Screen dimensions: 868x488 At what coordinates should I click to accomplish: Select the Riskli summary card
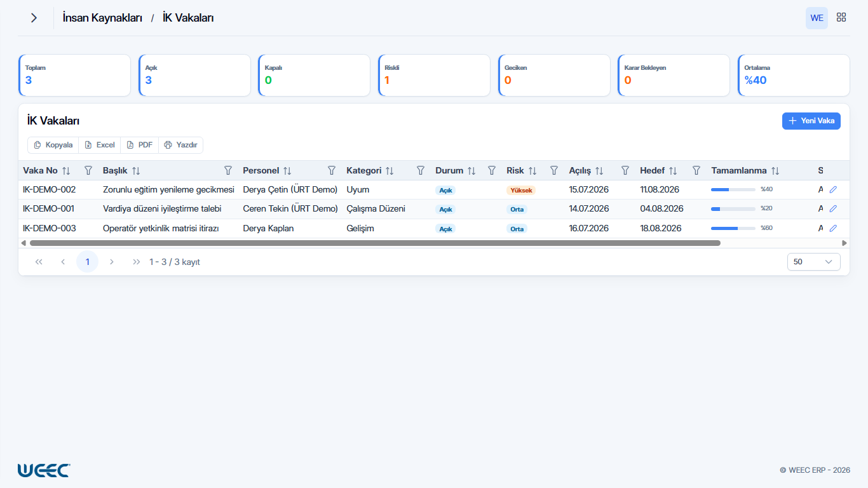point(434,76)
